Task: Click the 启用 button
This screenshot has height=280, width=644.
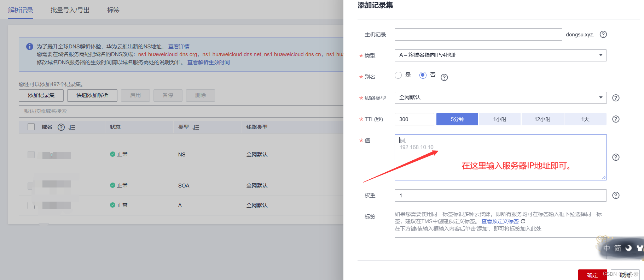Action: pyautogui.click(x=135, y=95)
